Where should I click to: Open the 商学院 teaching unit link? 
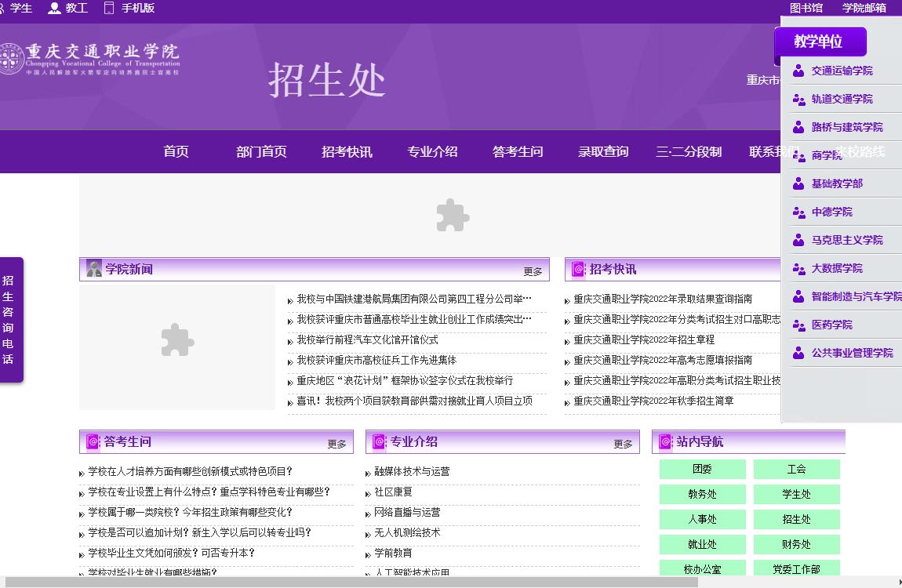click(827, 155)
